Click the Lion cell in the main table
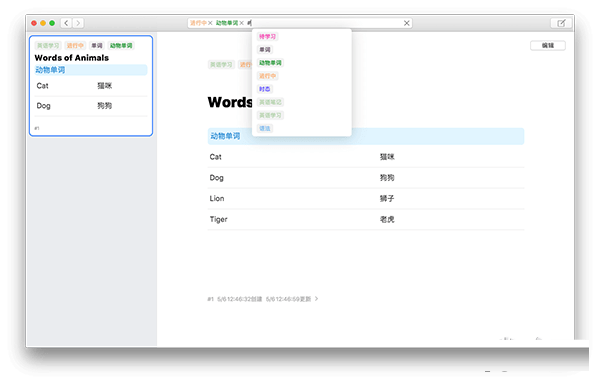Viewport: 600px width, 384px height. coord(217,199)
